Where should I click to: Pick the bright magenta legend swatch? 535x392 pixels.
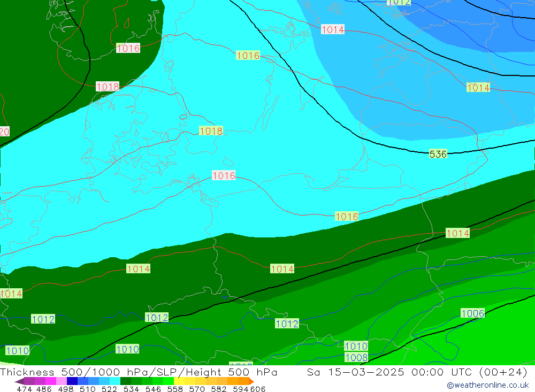(x=50, y=381)
